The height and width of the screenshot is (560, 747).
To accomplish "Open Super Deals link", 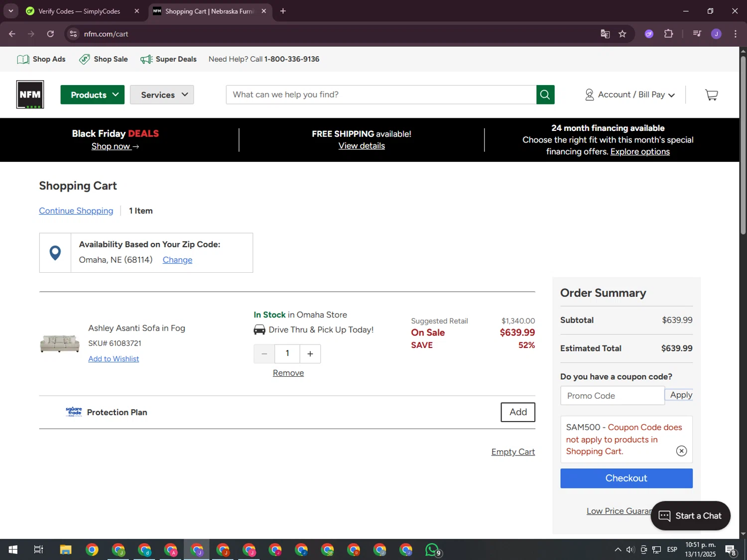I will pyautogui.click(x=168, y=59).
